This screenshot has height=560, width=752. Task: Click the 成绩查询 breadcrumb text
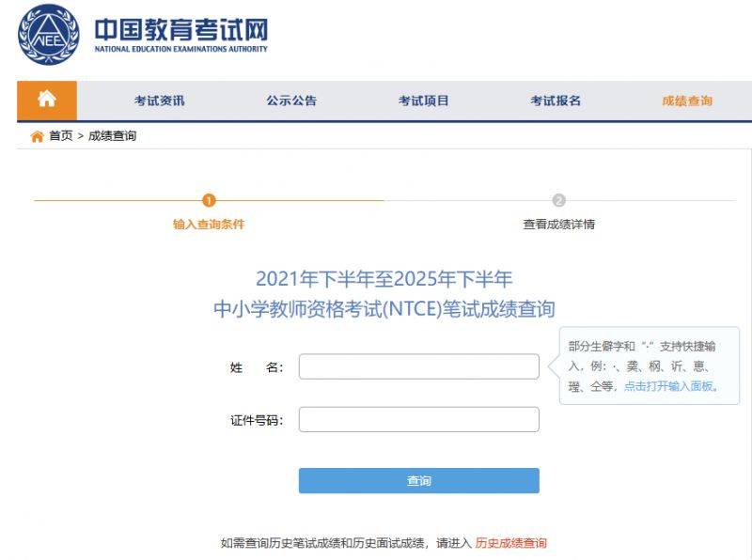coord(112,136)
